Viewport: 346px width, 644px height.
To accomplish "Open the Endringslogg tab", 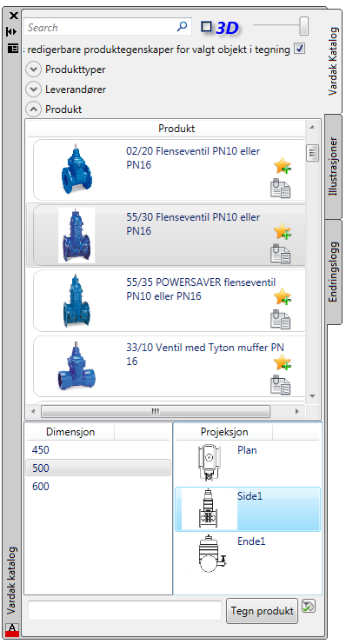I will (333, 271).
